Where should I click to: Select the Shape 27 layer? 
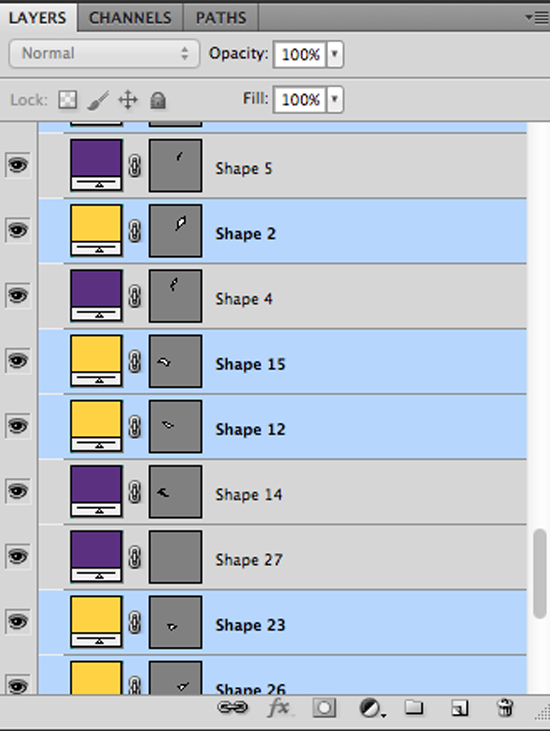282,557
